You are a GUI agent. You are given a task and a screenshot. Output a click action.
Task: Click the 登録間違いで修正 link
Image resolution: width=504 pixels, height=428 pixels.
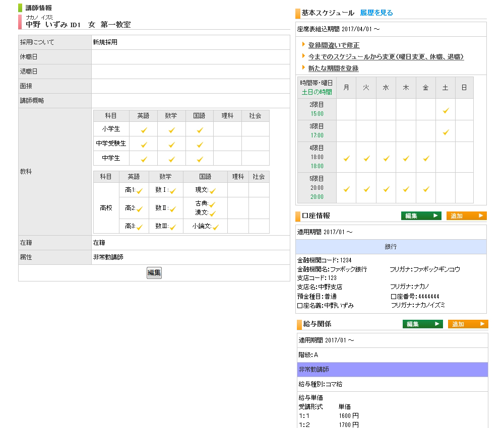point(334,45)
